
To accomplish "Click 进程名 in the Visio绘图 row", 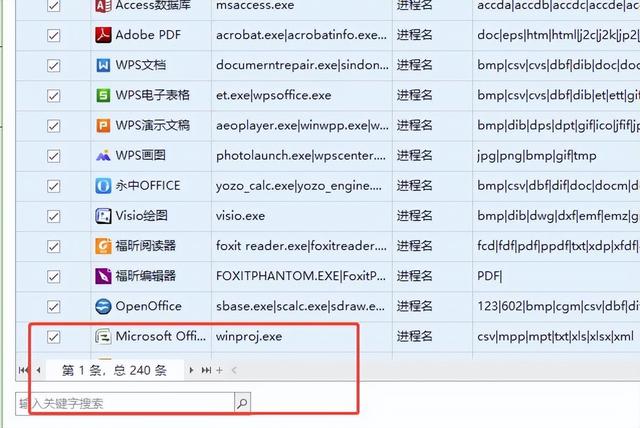I will pyautogui.click(x=415, y=216).
